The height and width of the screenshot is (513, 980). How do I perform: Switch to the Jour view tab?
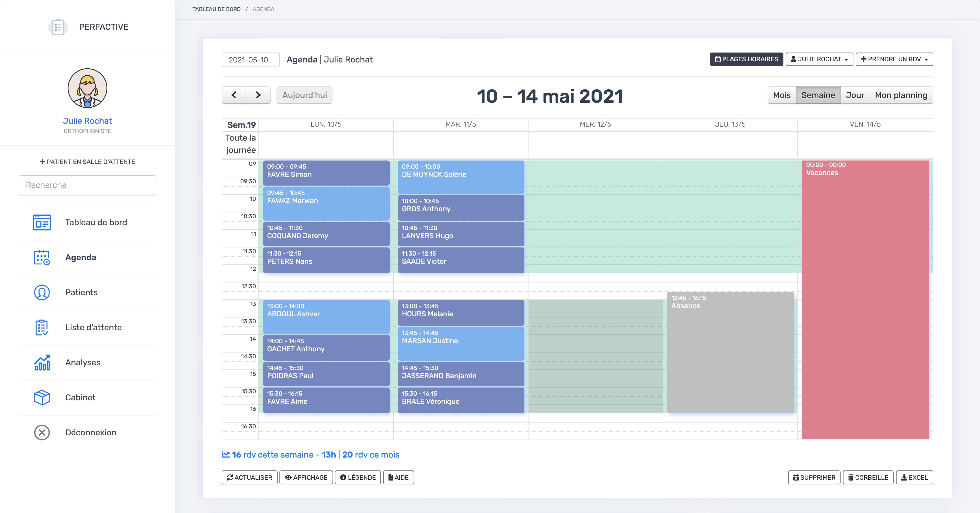(855, 95)
